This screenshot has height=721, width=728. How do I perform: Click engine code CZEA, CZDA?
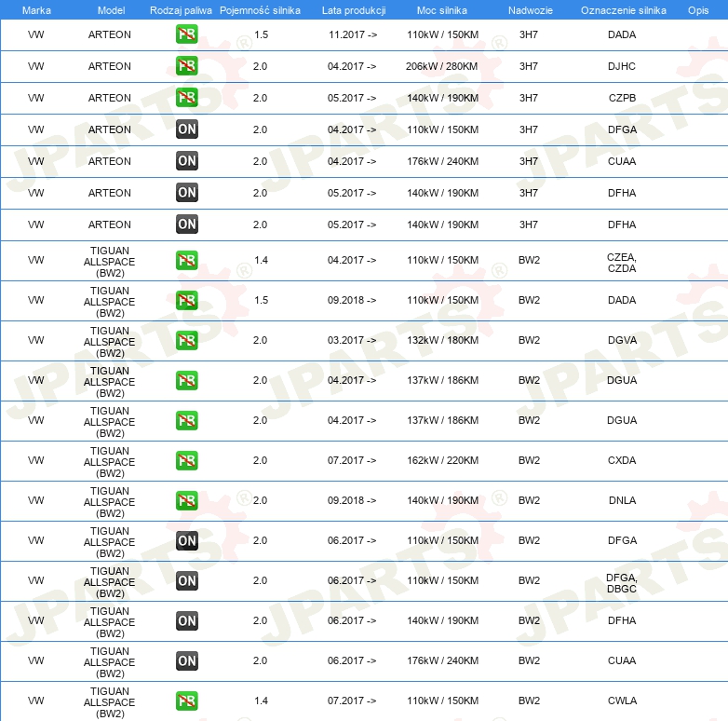click(x=622, y=263)
